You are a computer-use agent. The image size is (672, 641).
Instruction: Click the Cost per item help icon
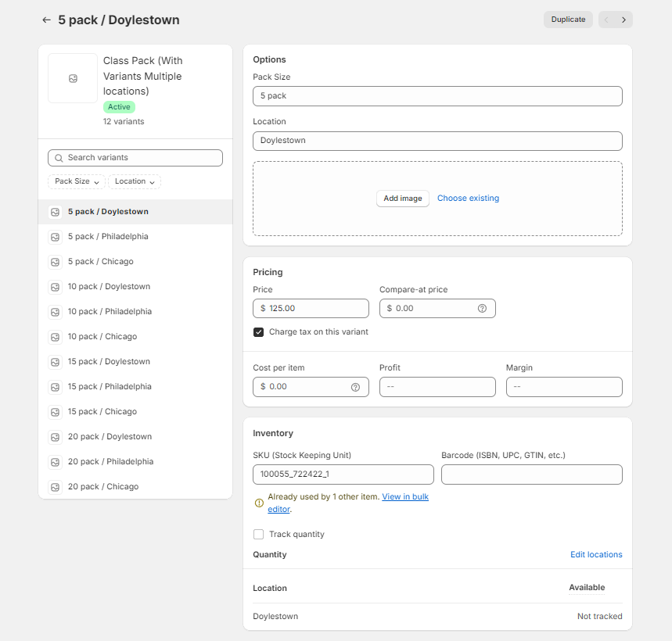click(355, 387)
